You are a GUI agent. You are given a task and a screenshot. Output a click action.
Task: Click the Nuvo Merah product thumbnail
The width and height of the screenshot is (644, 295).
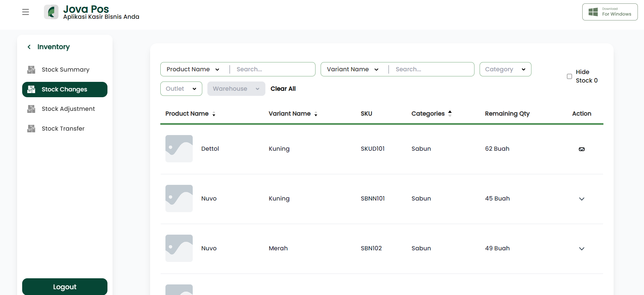click(179, 248)
